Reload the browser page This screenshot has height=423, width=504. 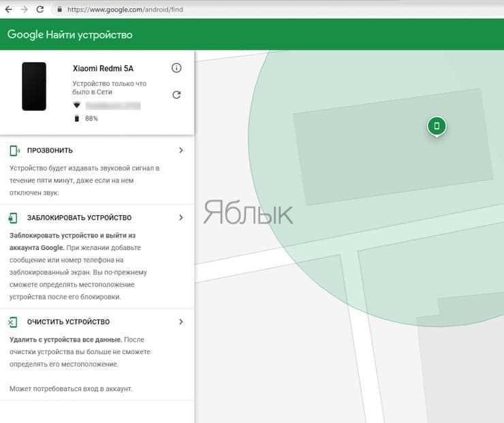click(40, 10)
